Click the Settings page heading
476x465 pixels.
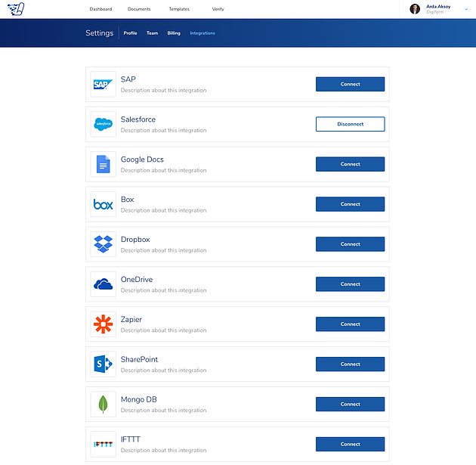pos(99,33)
